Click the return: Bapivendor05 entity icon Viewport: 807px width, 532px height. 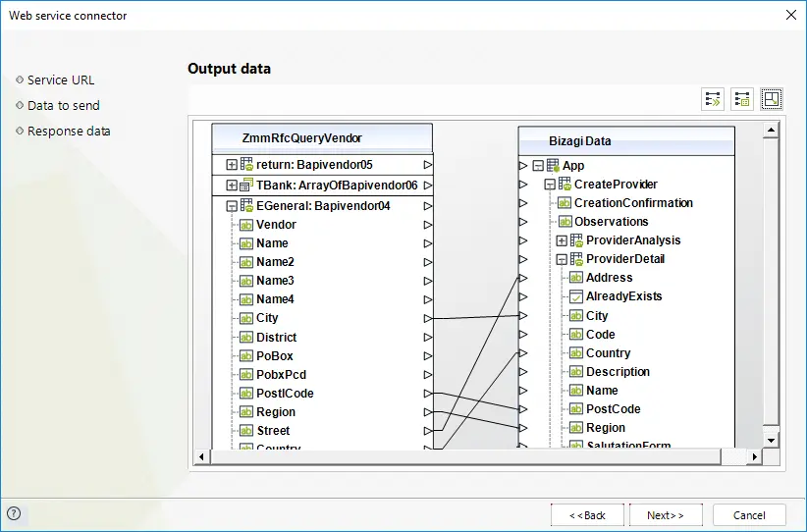(246, 164)
